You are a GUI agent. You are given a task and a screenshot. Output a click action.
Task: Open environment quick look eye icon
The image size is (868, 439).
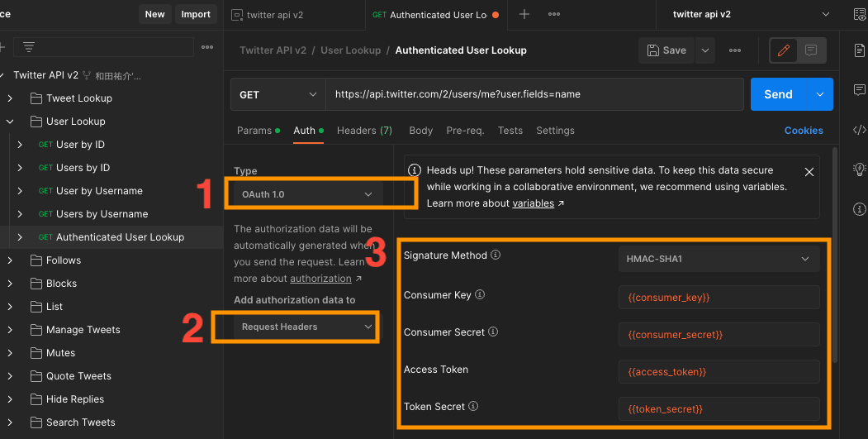[x=860, y=14]
